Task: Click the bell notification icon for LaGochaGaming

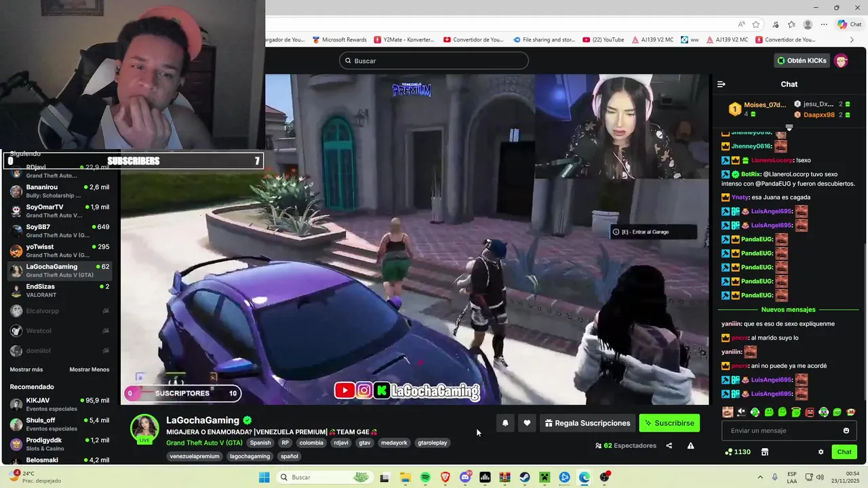Action: (x=505, y=423)
